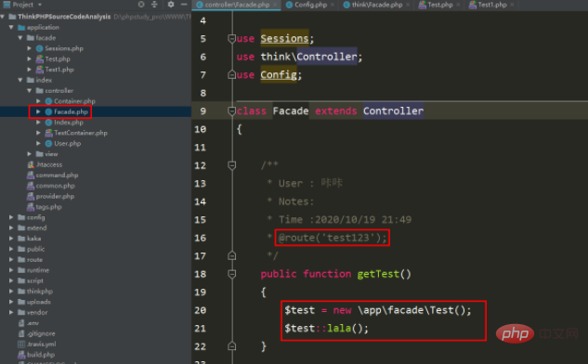Select Sessions.php class file icon
This screenshot has height=364, width=588.
39,48
